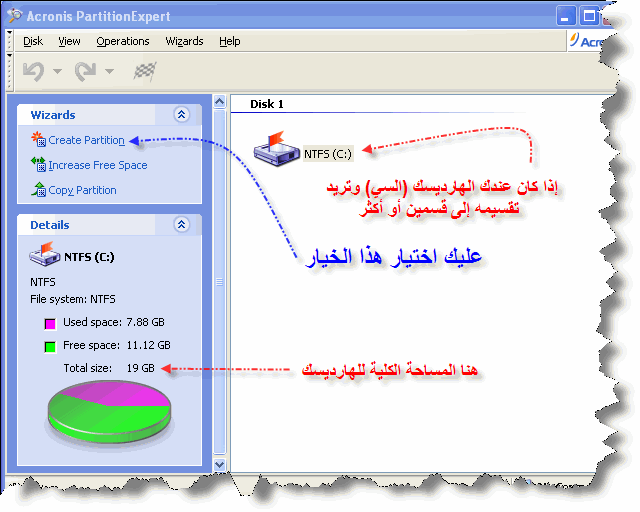The image size is (640, 512).
Task: Click the Disk 1 heading
Action: [x=267, y=104]
